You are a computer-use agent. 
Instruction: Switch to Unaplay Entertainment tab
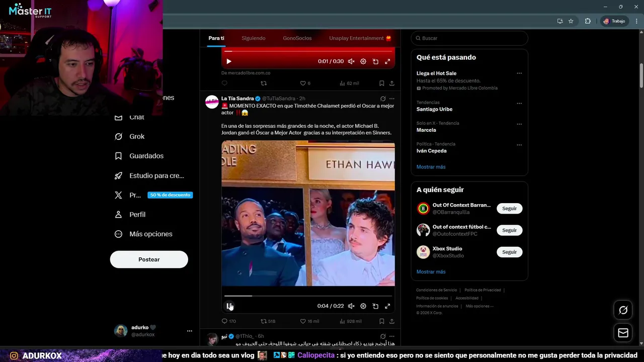tap(360, 38)
